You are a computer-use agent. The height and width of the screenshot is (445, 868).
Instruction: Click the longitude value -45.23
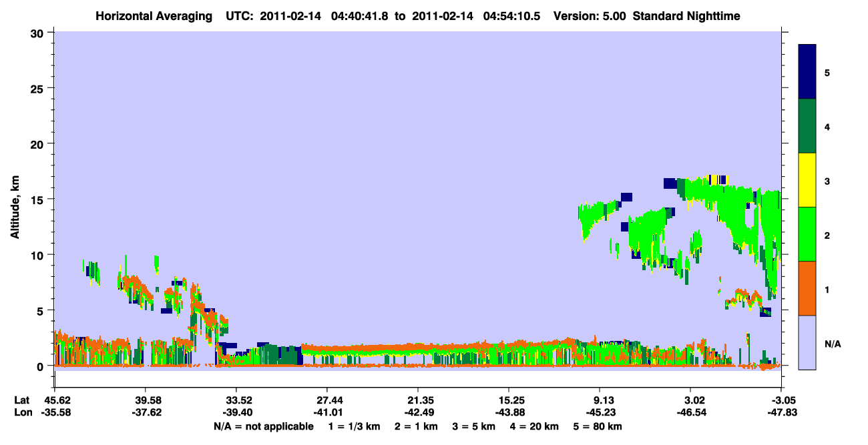tap(600, 413)
